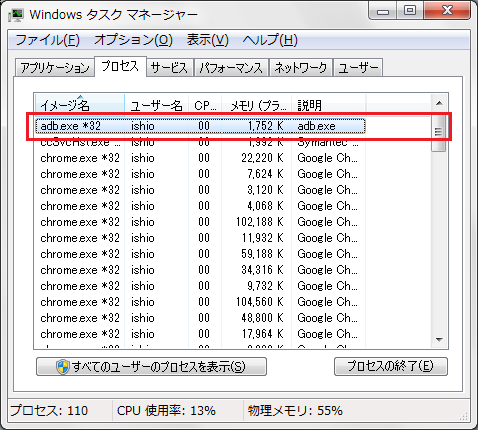The width and height of the screenshot is (478, 430).
Task: Switch to the サービス tab
Action: pyautogui.click(x=170, y=68)
